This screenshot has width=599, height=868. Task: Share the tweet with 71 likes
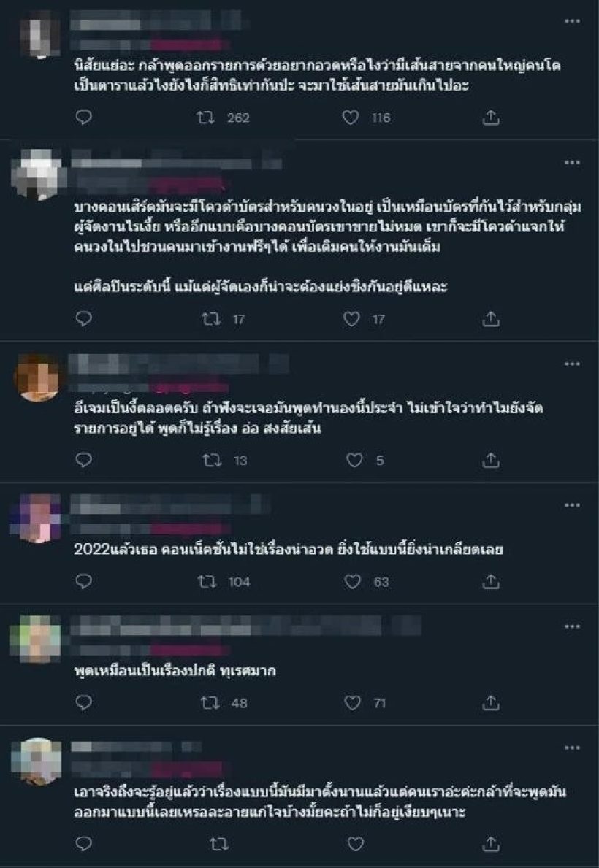tap(491, 703)
